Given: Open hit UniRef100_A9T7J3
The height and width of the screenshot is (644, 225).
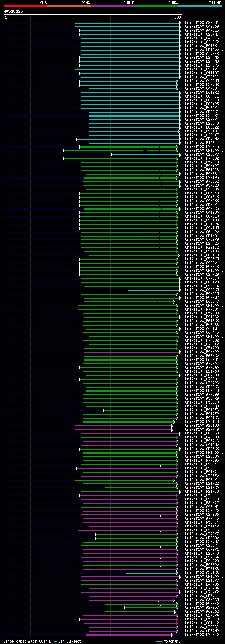Looking at the screenshot, I should pos(202,492).
